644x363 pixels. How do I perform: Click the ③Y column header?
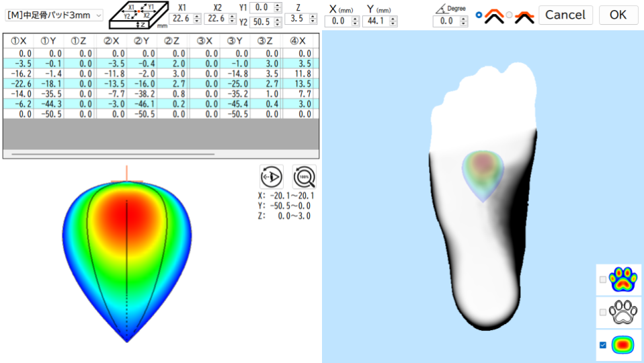pos(235,40)
